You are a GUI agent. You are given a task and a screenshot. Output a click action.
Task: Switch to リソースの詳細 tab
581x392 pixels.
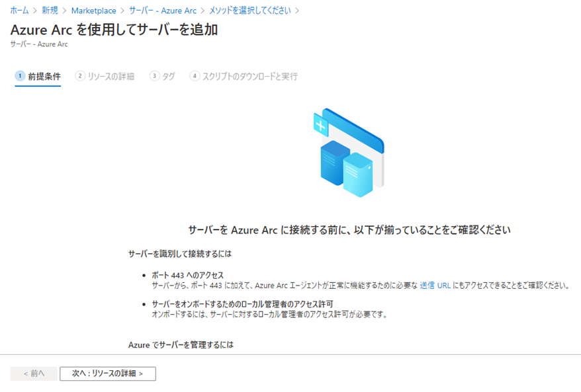pyautogui.click(x=105, y=77)
